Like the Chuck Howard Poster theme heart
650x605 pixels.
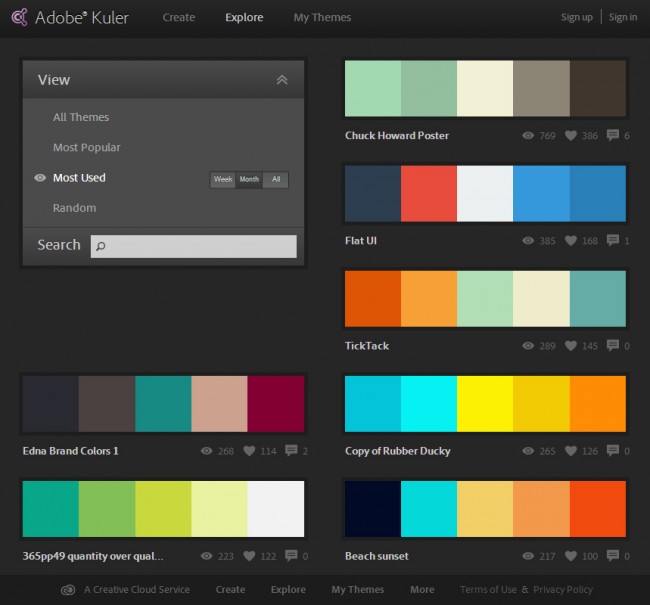571,136
